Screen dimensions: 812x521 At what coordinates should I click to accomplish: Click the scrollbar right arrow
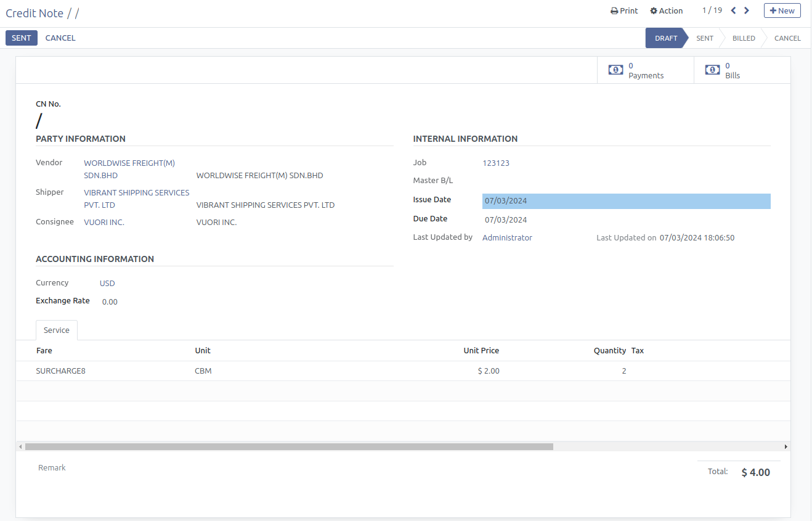pyautogui.click(x=786, y=446)
